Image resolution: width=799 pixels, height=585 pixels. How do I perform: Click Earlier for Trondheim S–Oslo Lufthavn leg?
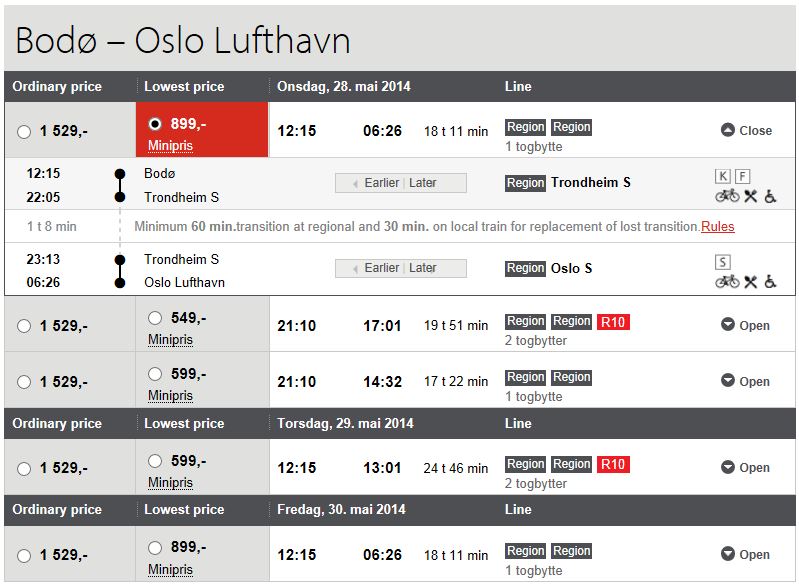click(x=381, y=268)
